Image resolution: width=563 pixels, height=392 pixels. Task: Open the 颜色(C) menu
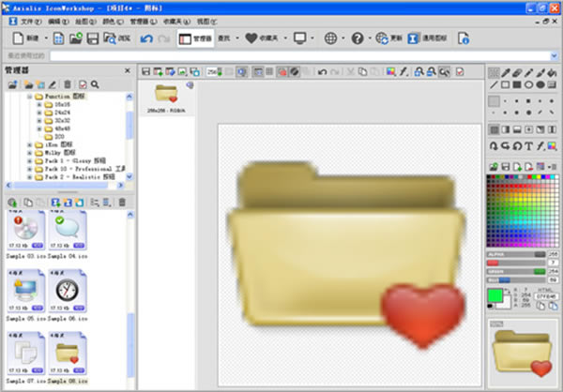[x=113, y=22]
